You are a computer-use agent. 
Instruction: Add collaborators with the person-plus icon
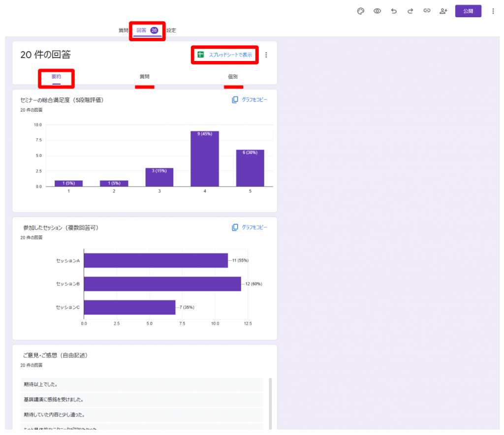point(443,11)
